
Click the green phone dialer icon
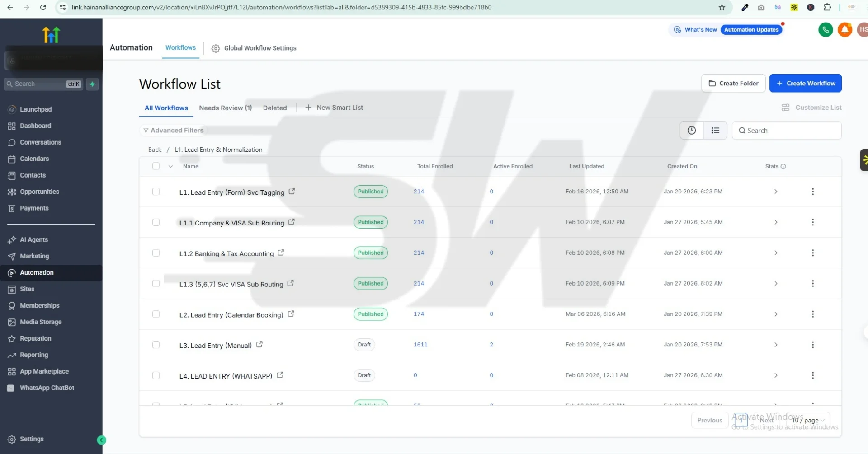[x=826, y=30]
